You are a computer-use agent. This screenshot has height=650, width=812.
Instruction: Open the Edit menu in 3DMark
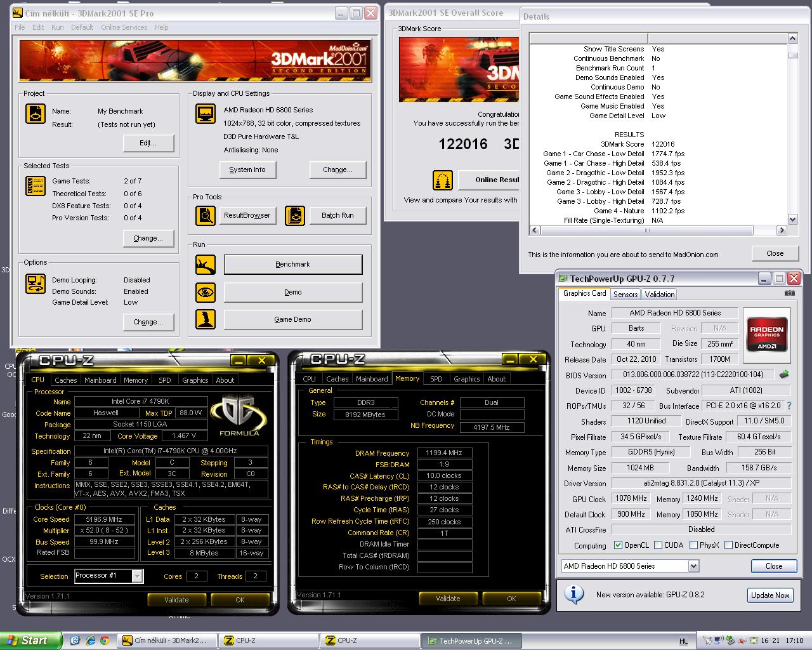point(38,27)
